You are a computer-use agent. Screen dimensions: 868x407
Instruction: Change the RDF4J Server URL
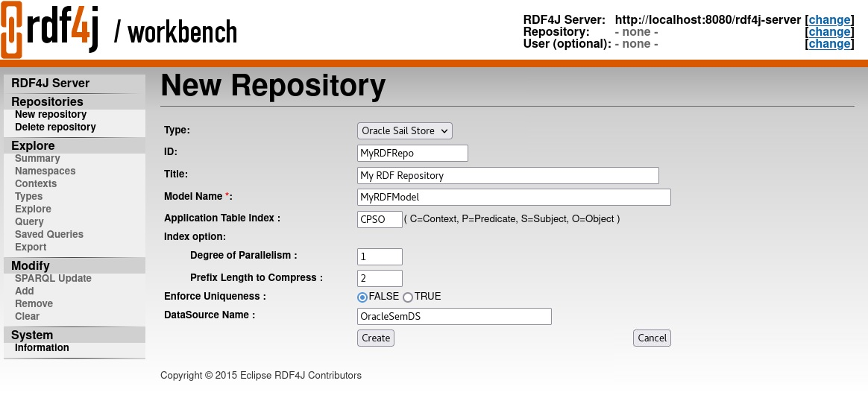(829, 20)
